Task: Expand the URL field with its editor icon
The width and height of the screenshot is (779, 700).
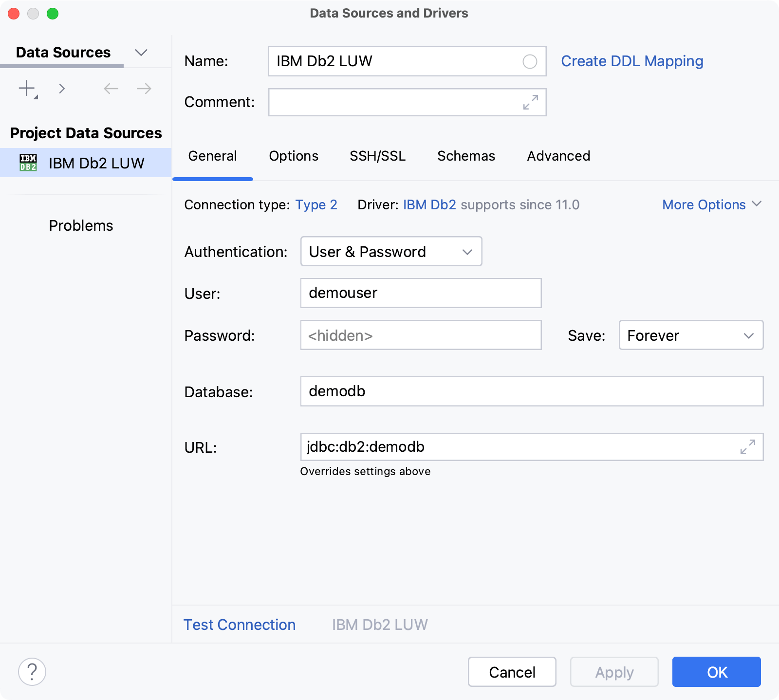Action: point(747,447)
